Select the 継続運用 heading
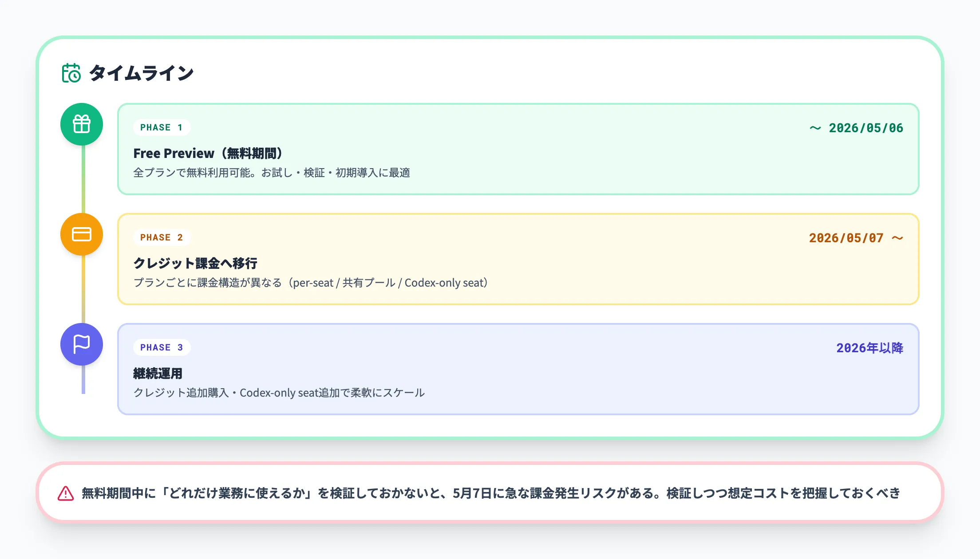 coord(158,374)
